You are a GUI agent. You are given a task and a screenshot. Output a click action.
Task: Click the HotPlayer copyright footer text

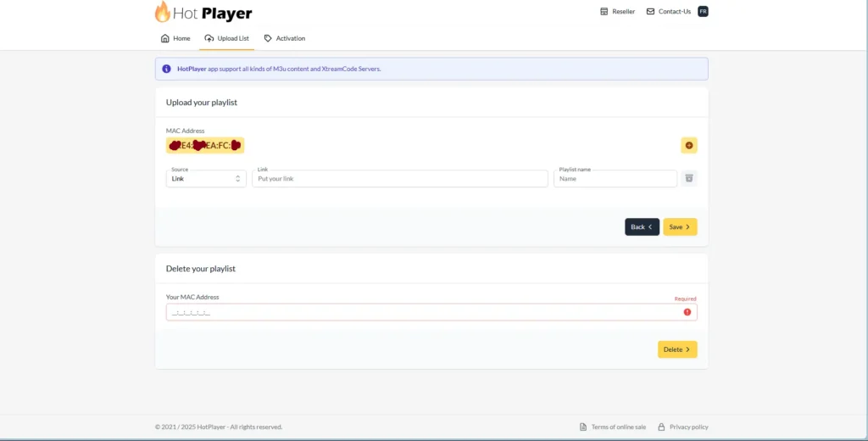tap(219, 427)
